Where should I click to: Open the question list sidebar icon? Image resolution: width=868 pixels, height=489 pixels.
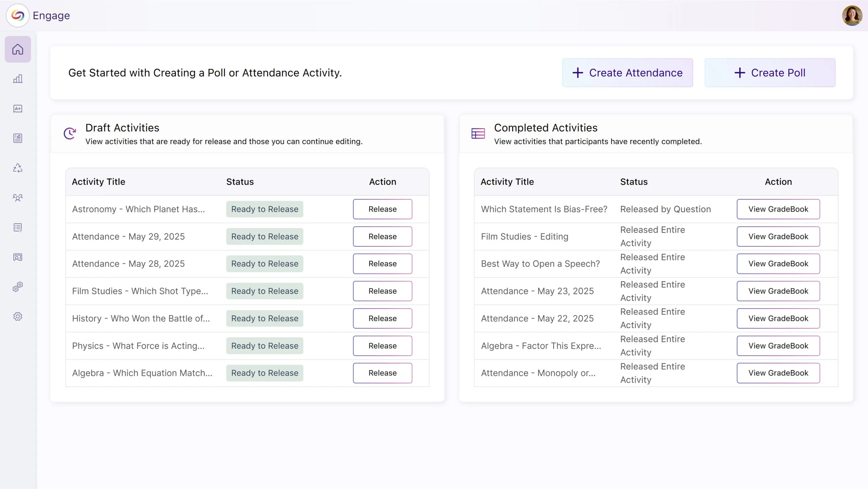pyautogui.click(x=18, y=227)
